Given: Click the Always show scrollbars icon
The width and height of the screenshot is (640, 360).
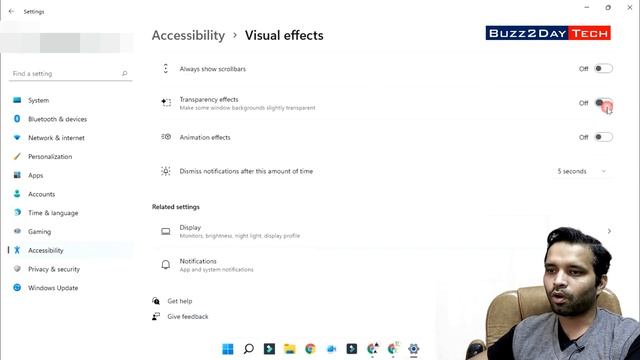Looking at the screenshot, I should (x=166, y=69).
